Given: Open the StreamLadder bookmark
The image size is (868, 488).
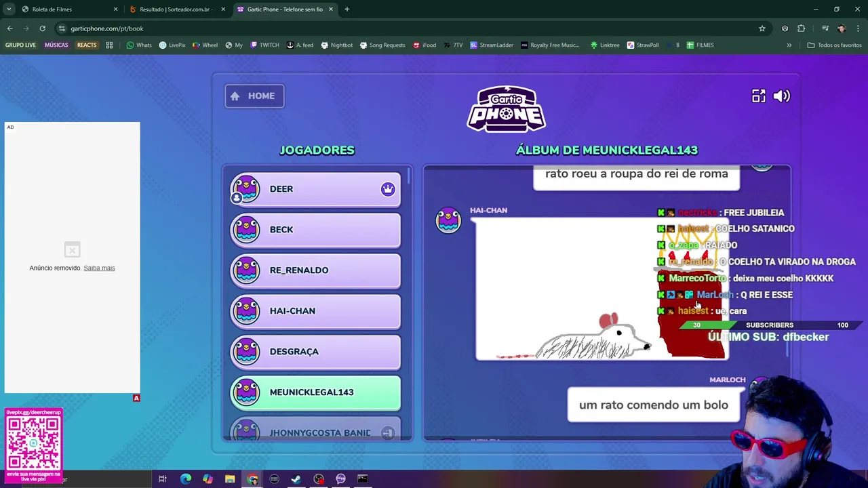Looking at the screenshot, I should [x=492, y=45].
